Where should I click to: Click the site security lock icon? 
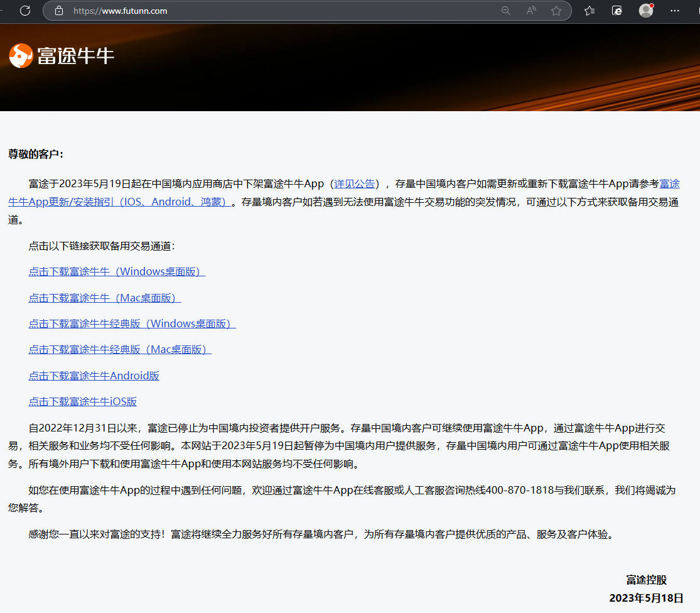point(59,11)
